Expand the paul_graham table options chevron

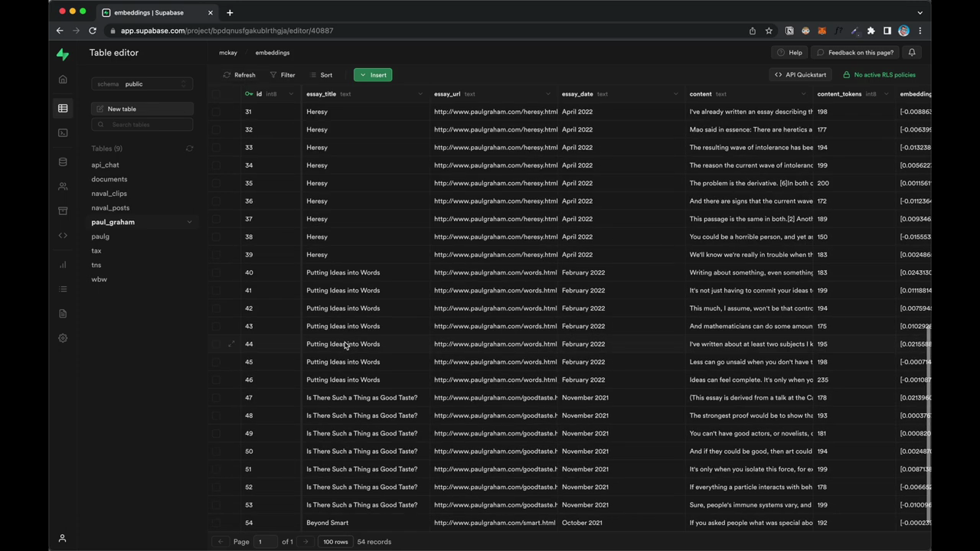(x=189, y=222)
